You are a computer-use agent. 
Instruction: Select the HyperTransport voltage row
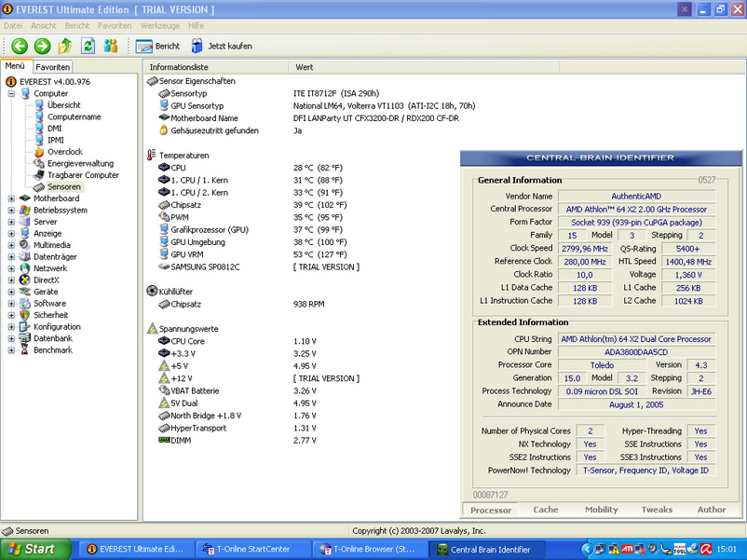[x=238, y=428]
